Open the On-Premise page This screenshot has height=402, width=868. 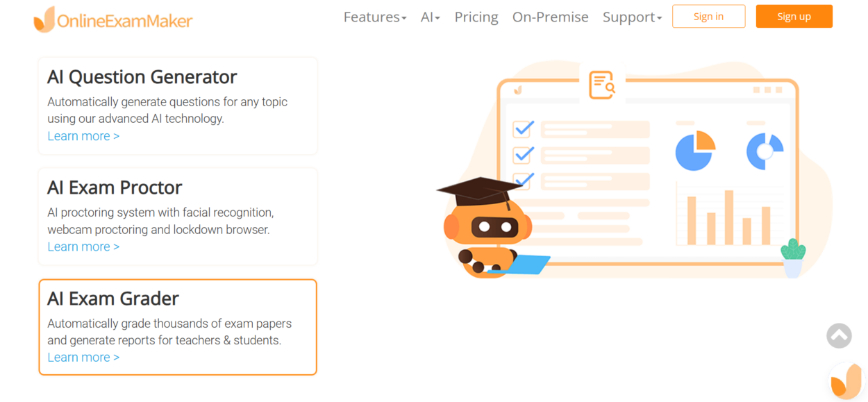point(551,17)
